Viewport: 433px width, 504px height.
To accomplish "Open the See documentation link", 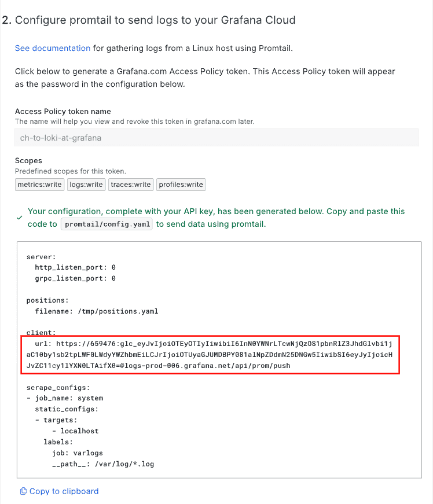I will pos(53,48).
